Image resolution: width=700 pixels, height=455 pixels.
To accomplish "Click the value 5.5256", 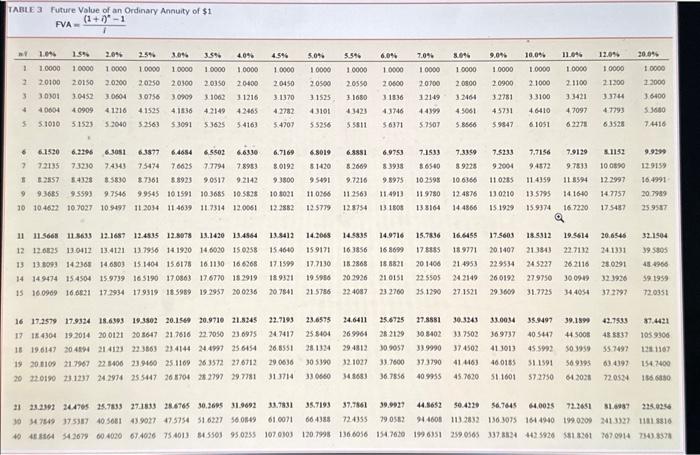I will click(320, 125).
